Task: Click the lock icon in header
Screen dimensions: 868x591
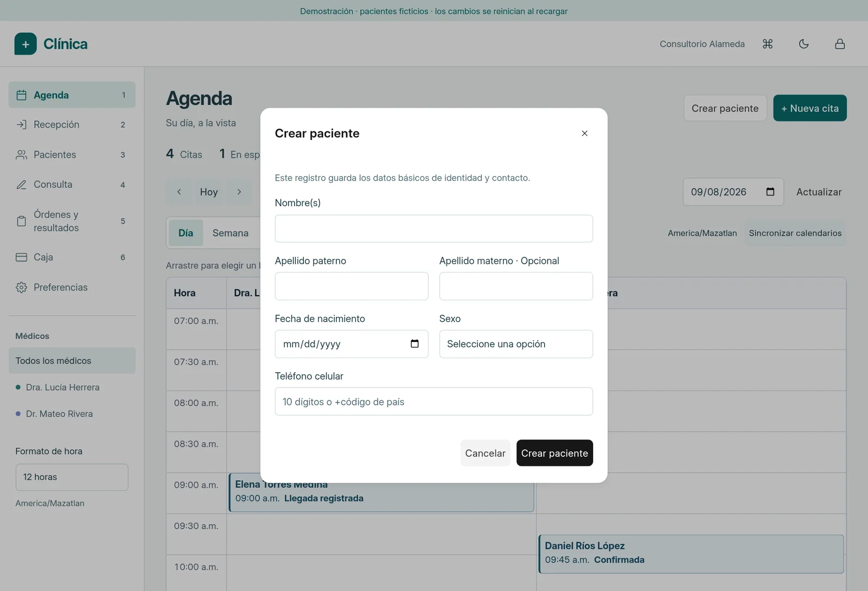Action: point(840,44)
